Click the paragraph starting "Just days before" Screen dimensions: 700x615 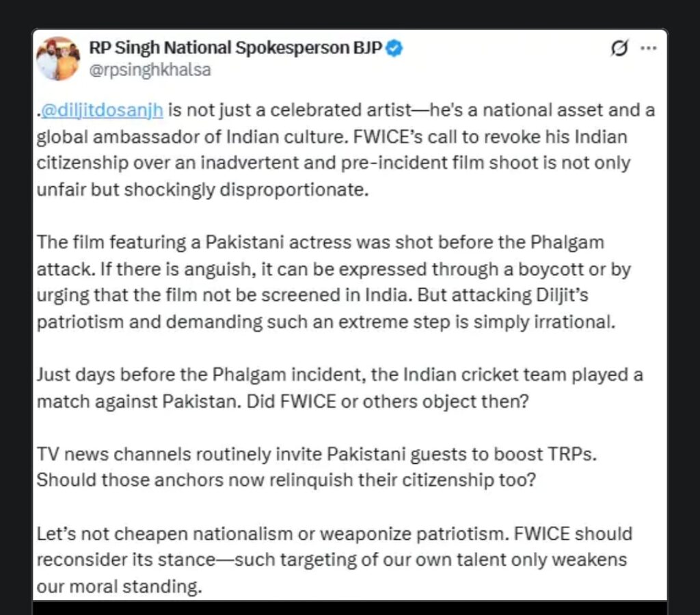tap(340, 388)
